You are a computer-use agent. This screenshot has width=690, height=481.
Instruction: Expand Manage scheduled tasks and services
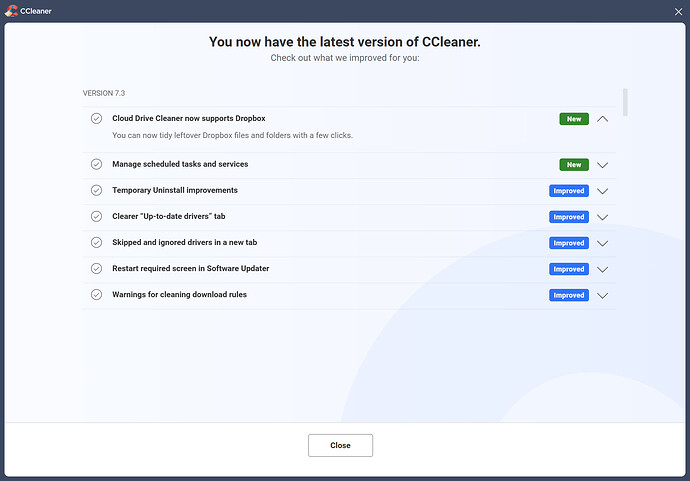(602, 165)
